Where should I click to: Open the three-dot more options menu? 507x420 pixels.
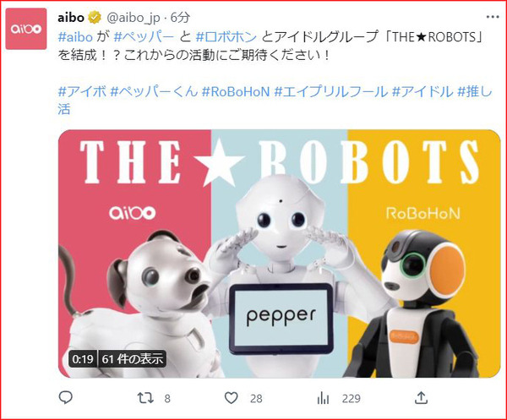click(x=493, y=17)
